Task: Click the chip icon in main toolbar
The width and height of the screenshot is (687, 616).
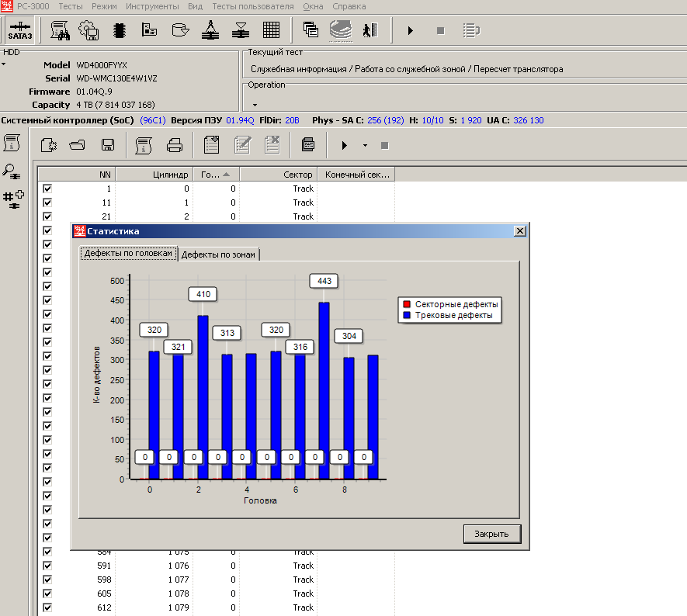Action: coord(120,30)
